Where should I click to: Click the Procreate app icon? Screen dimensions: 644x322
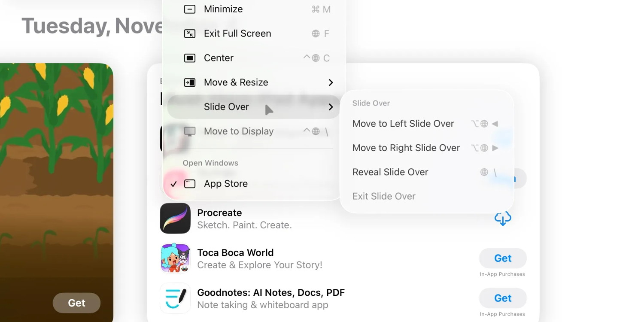175,218
